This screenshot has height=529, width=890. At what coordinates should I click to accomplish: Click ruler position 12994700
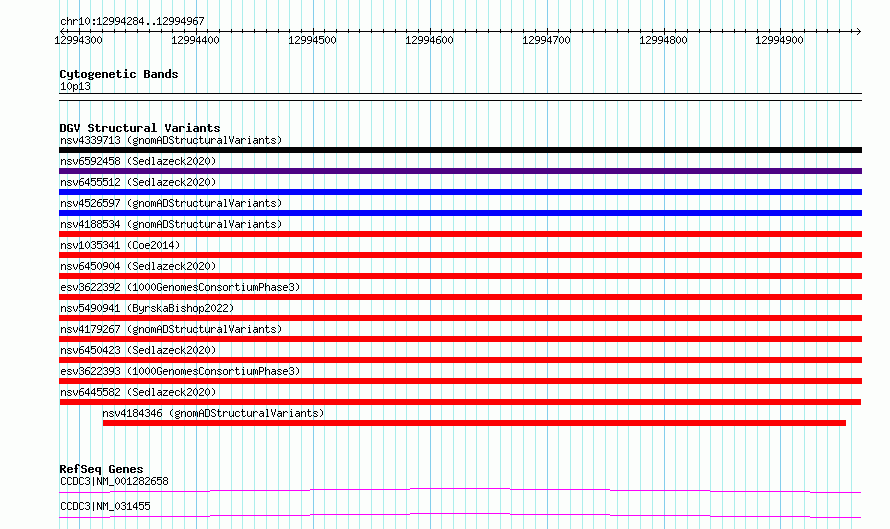pos(546,40)
